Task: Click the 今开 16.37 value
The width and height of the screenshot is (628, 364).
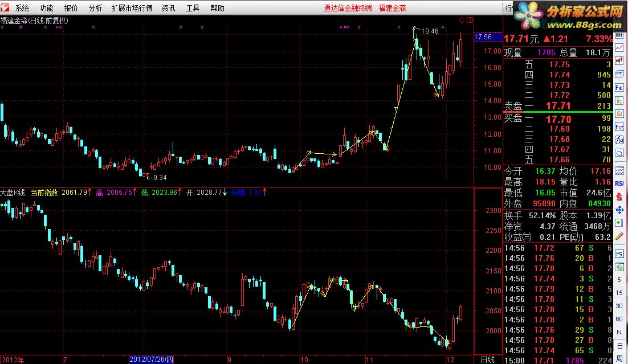Action: coord(545,171)
